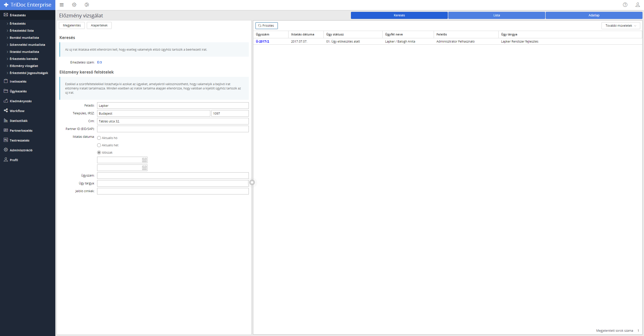This screenshot has width=644, height=336.
Task: Click the theme palette icon in top bar
Action: [x=87, y=5]
